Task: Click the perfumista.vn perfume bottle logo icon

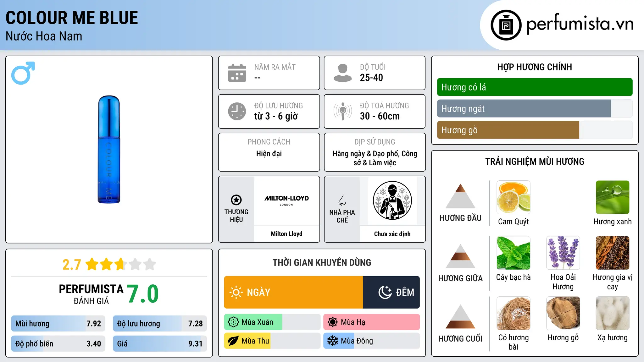Action: click(x=506, y=25)
